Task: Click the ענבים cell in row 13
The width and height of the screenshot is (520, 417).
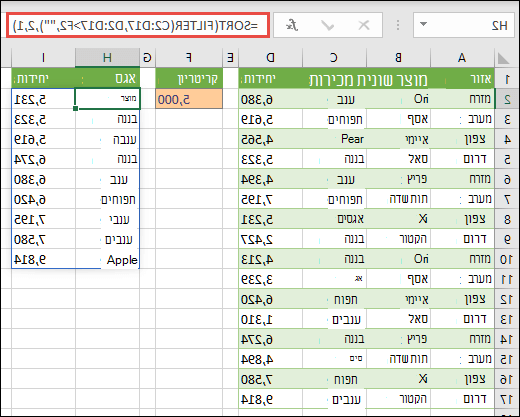Action: pyautogui.click(x=334, y=319)
